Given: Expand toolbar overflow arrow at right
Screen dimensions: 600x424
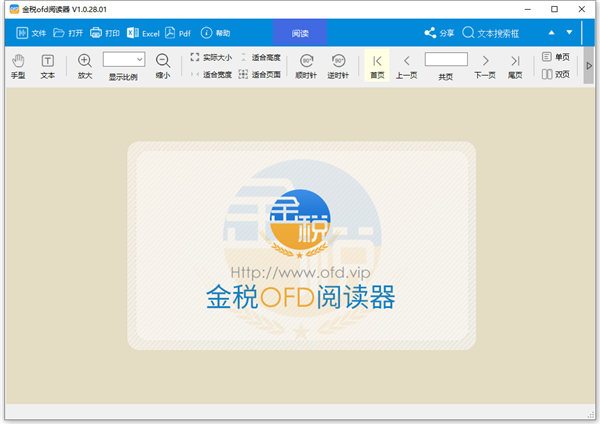Looking at the screenshot, I should (x=589, y=65).
